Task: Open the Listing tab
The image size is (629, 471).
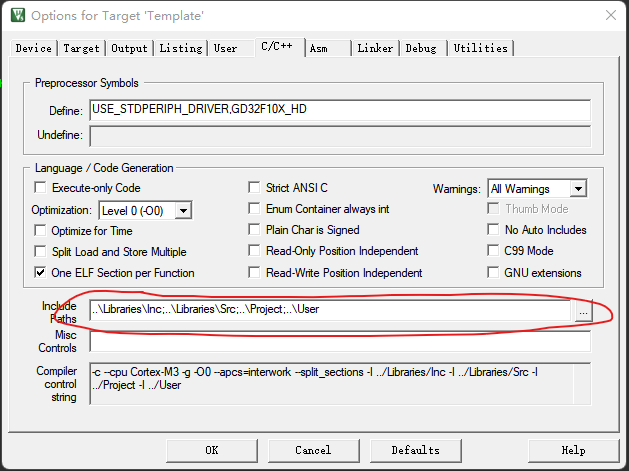Action: (181, 49)
